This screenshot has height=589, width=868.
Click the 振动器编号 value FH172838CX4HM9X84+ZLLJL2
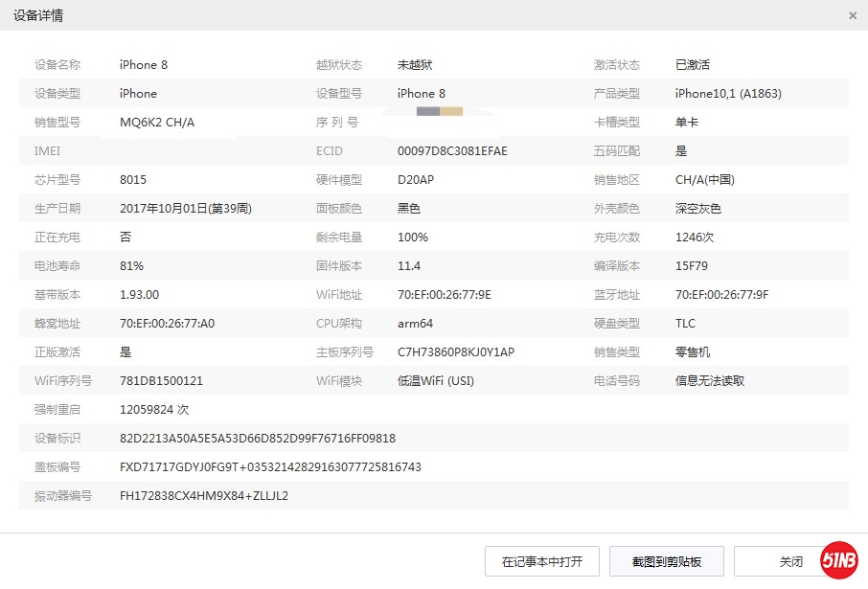[x=203, y=496]
